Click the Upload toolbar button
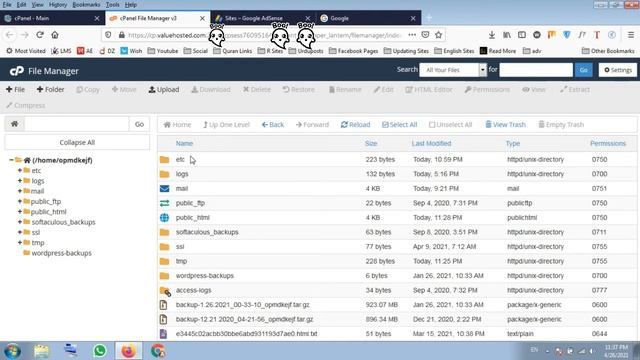This screenshot has width=640, height=360. click(x=164, y=89)
